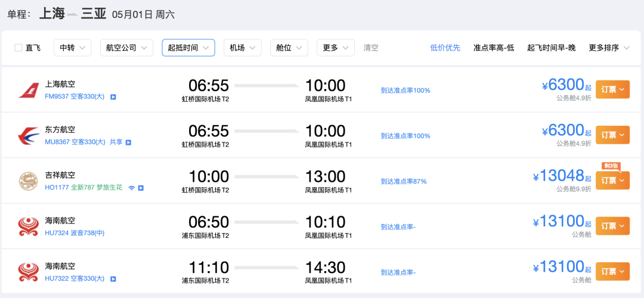This screenshot has height=298, width=644.
Task: Click 到达准点率- for flight HU7324
Action: [398, 227]
